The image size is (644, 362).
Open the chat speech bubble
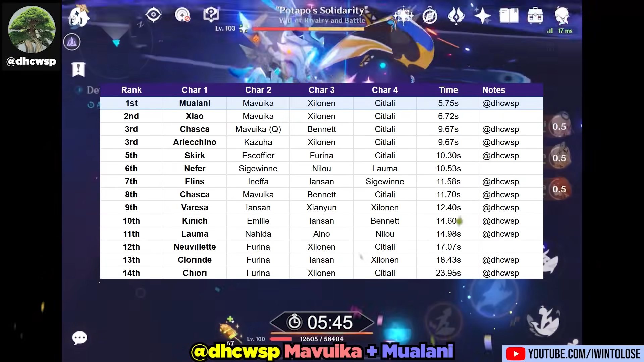click(x=79, y=338)
